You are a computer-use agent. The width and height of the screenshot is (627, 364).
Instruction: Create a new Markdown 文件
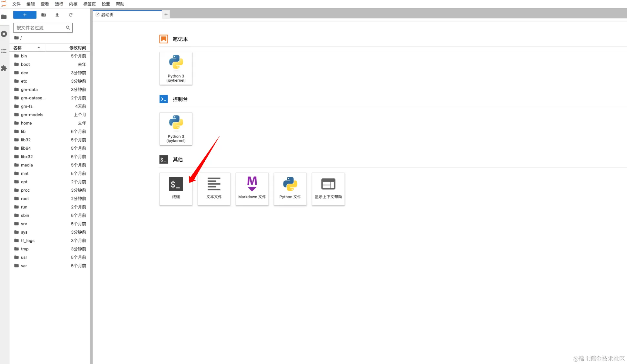[x=252, y=189]
